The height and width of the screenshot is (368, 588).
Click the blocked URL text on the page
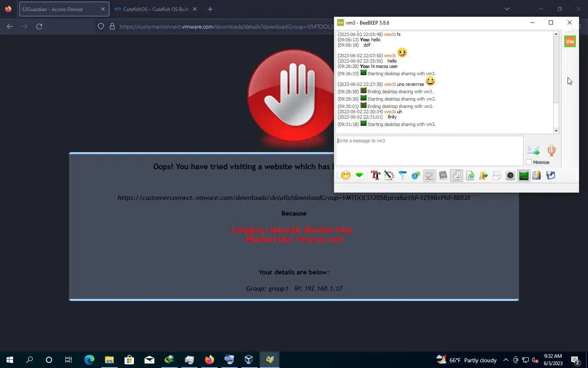click(x=294, y=198)
